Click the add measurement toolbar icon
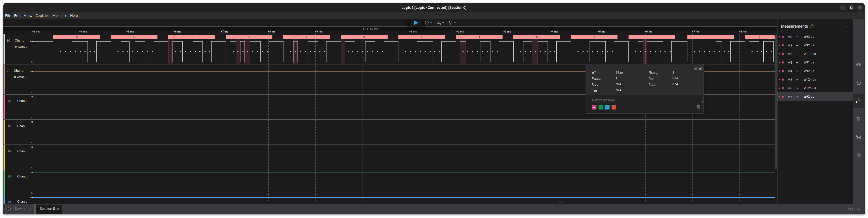 439,23
